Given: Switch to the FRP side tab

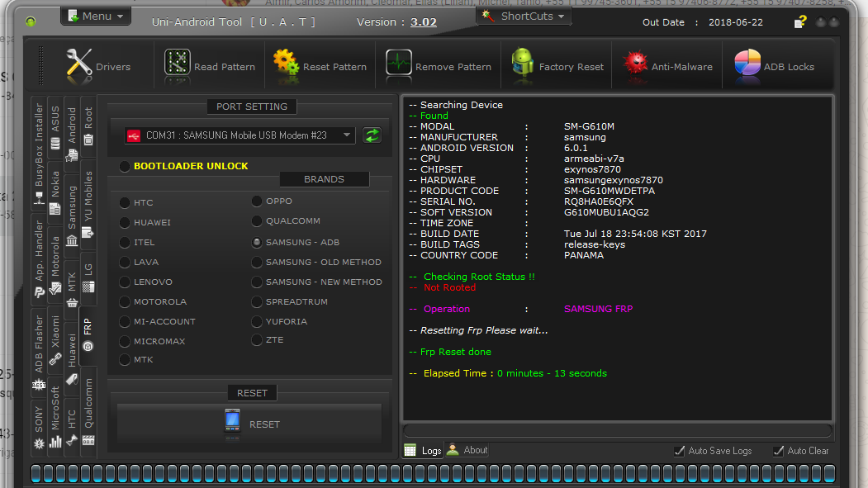Looking at the screenshot, I should pyautogui.click(x=88, y=334).
